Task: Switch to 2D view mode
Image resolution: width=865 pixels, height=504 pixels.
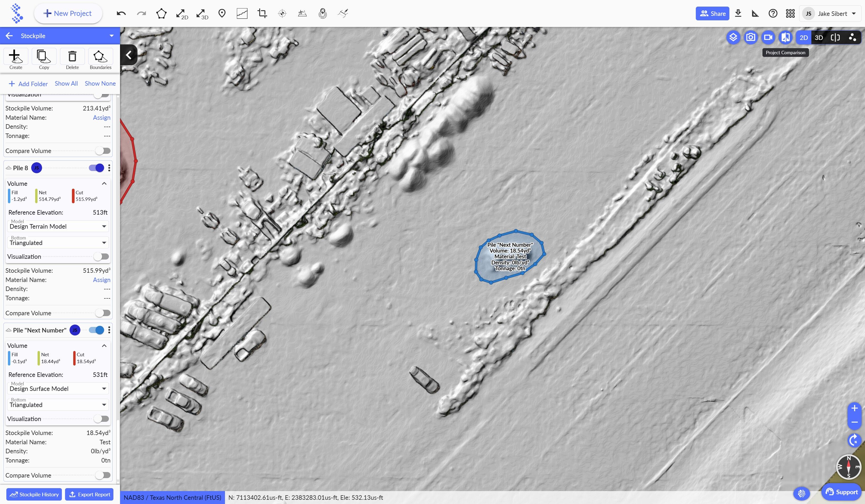Action: 804,37
